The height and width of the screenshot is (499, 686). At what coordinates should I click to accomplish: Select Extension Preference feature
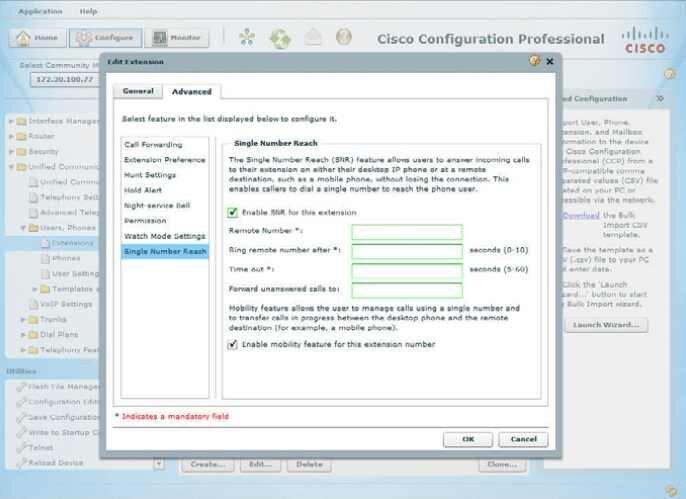(x=165, y=160)
